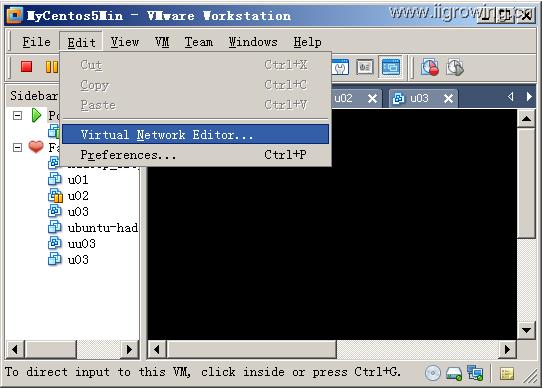This screenshot has width=542, height=388.
Task: Switch to the u02 tab
Action: [x=356, y=98]
